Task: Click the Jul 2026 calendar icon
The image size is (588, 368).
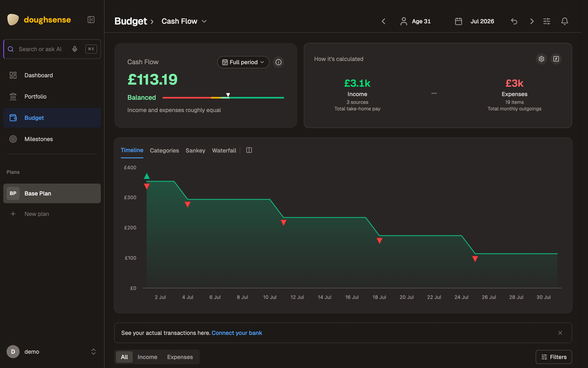Action: [458, 21]
